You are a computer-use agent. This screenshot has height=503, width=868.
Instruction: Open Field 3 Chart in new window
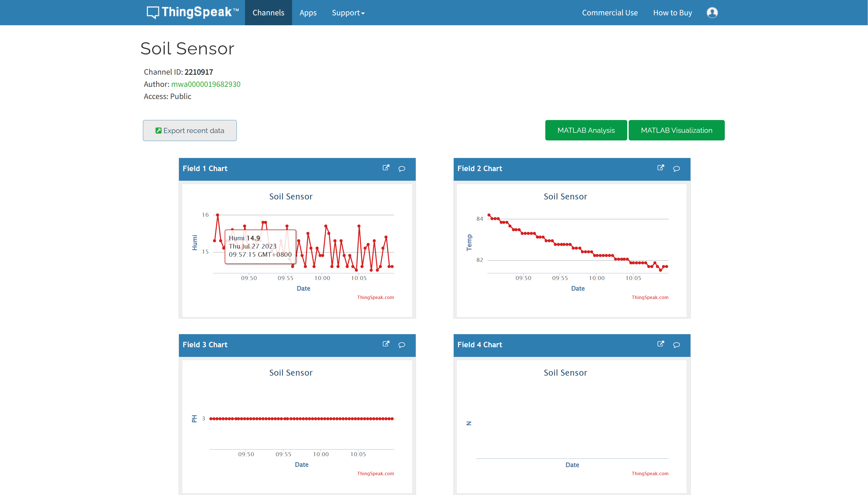386,344
